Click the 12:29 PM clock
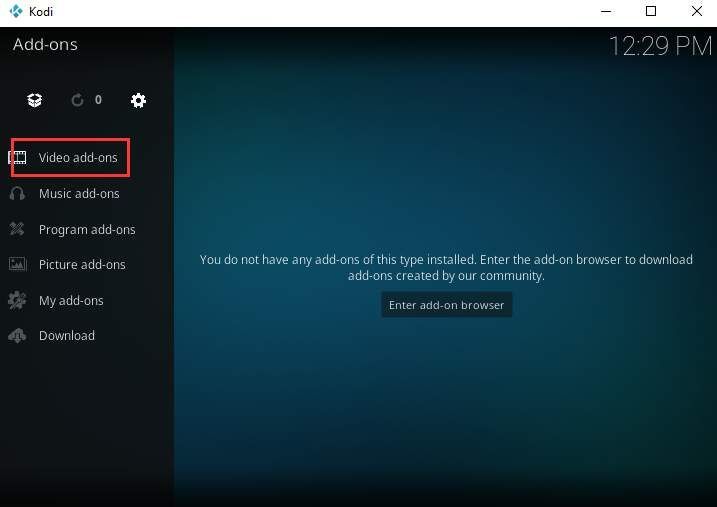This screenshot has width=717, height=507. (x=660, y=46)
